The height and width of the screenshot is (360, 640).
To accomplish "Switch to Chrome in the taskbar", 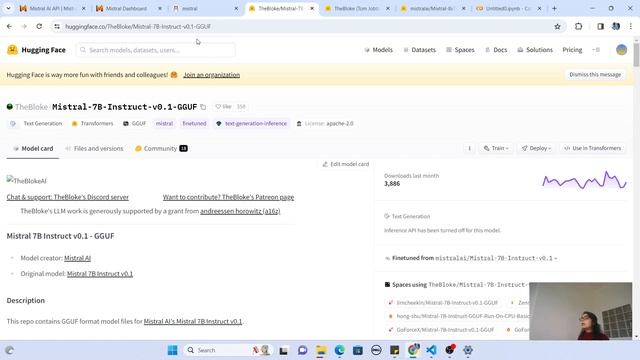I will 413,350.
